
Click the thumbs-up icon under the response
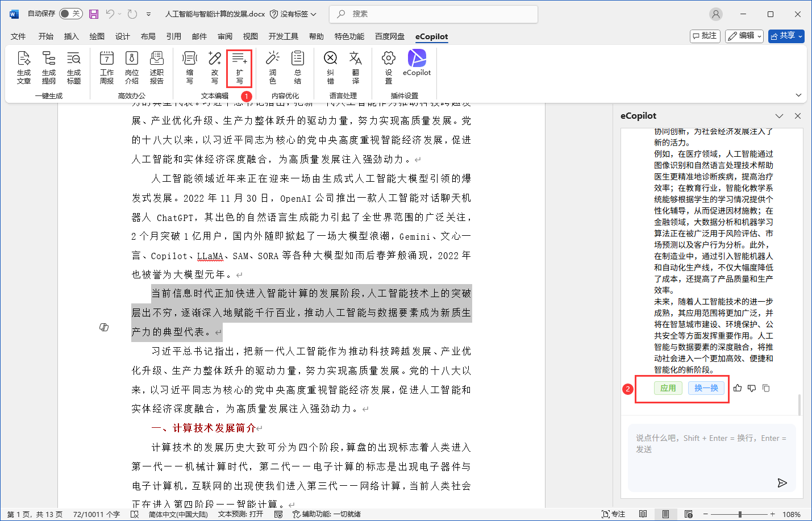tap(738, 388)
